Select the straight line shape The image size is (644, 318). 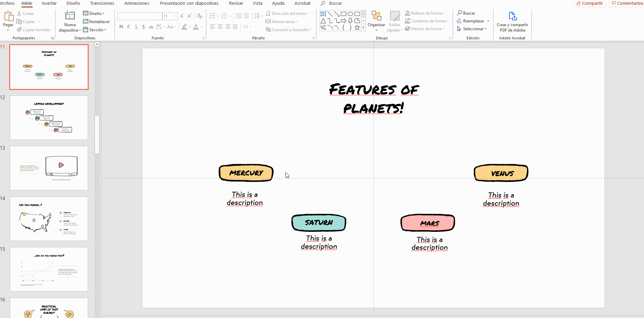pos(330,14)
